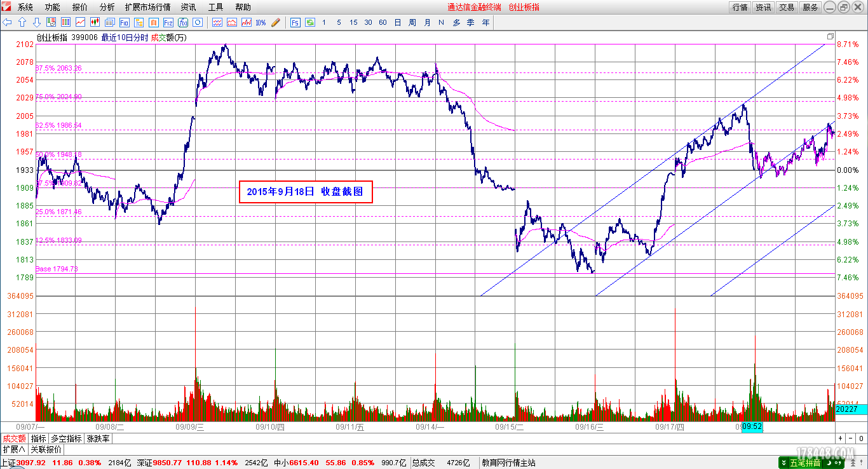This screenshot has width=868, height=469.
Task: Open the 扩展市场行情 menu
Action: point(147,7)
